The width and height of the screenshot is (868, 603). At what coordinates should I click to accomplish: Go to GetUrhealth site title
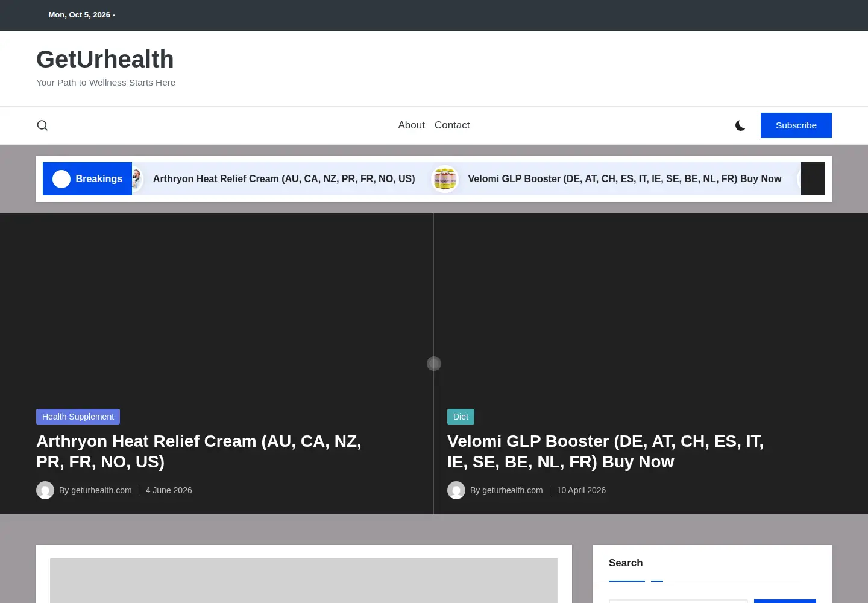[x=105, y=59]
